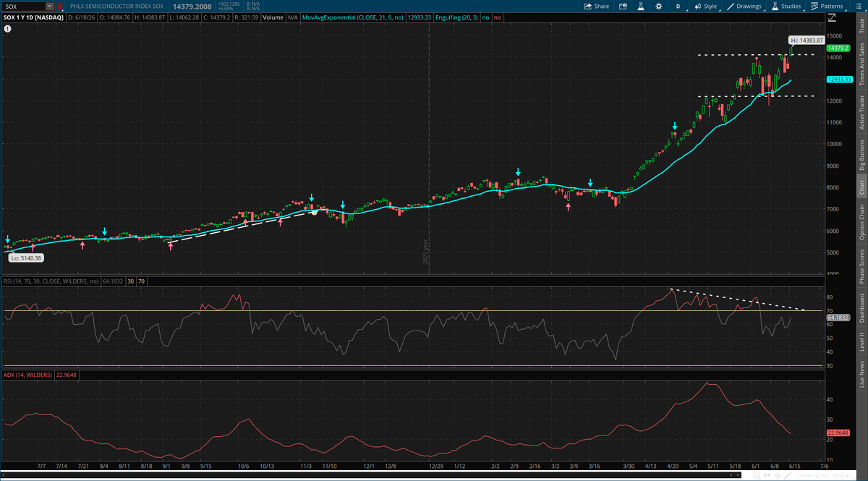Click the D: 6/18/26 date value
Screen dimensions: 868x481
point(80,17)
